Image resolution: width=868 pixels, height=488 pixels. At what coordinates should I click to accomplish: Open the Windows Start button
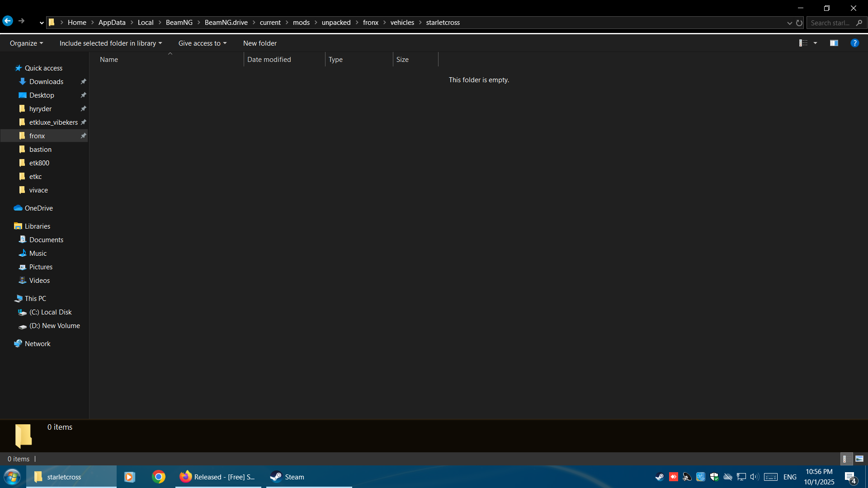pos(12,477)
